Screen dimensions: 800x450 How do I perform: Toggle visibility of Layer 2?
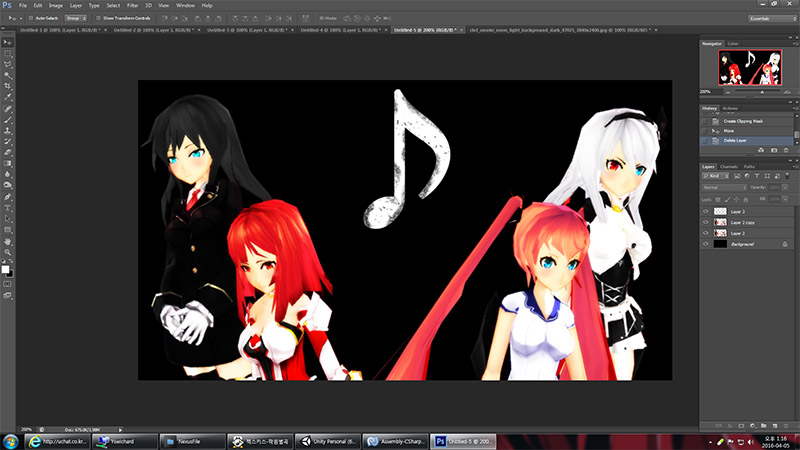706,233
